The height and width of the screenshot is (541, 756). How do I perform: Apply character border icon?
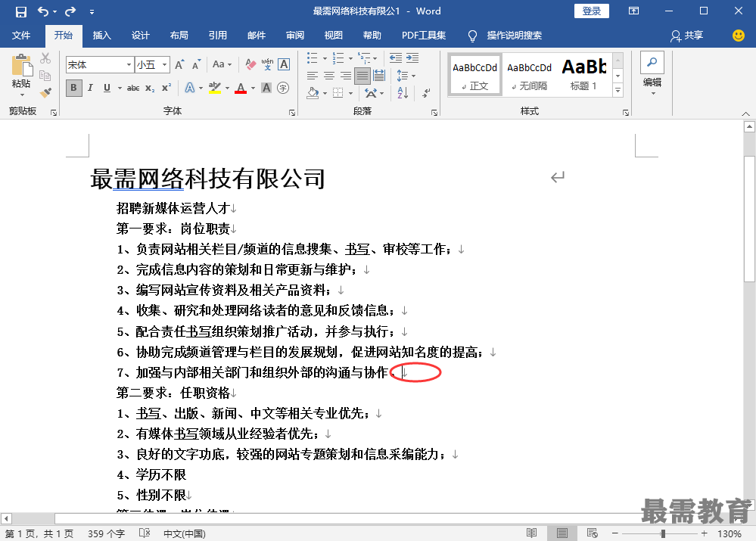(284, 64)
